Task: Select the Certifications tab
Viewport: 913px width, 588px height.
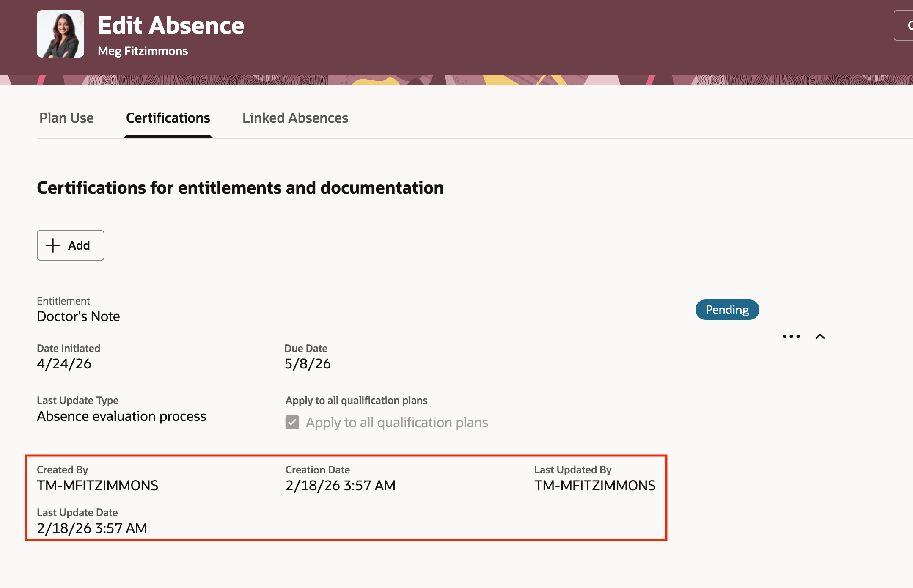Action: pos(168,118)
